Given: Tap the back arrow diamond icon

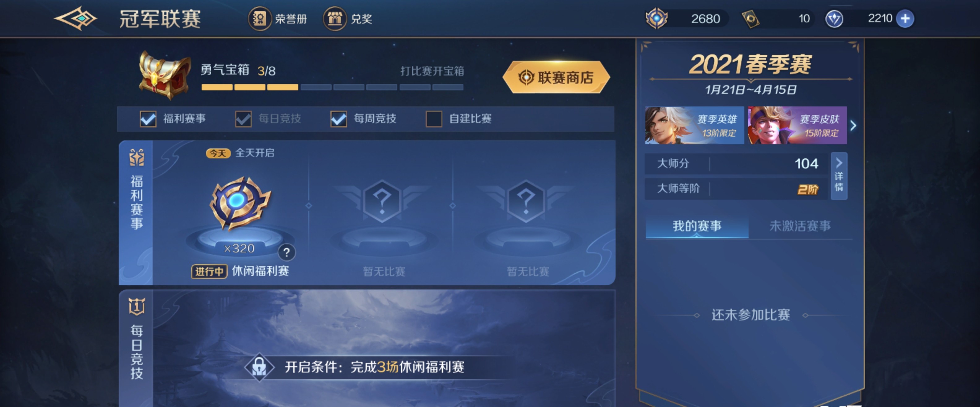Looking at the screenshot, I should tap(76, 18).
